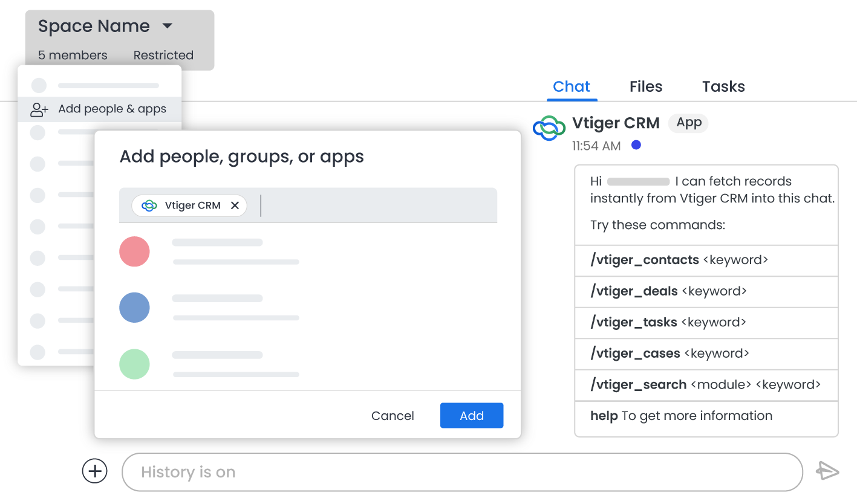Switch to the Chat tab
This screenshot has width=857, height=504.
coord(571,86)
